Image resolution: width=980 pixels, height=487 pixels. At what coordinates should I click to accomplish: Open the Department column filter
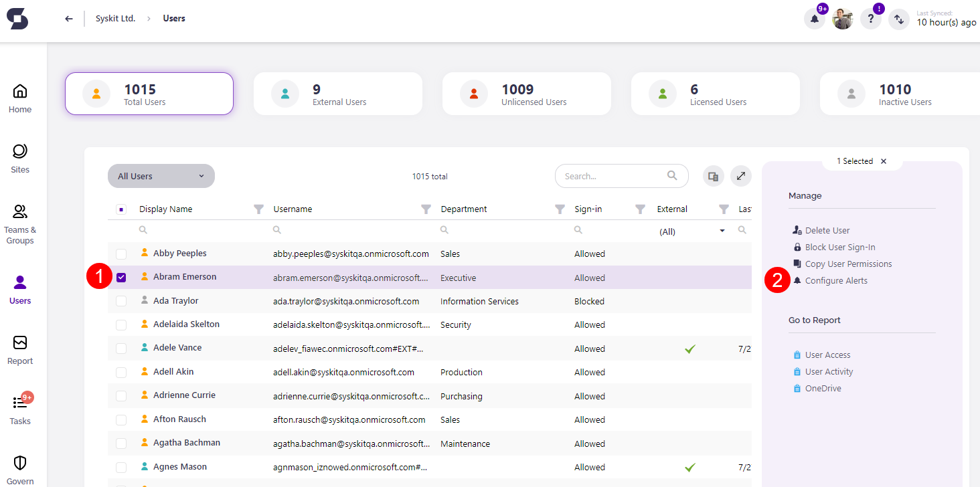[560, 209]
